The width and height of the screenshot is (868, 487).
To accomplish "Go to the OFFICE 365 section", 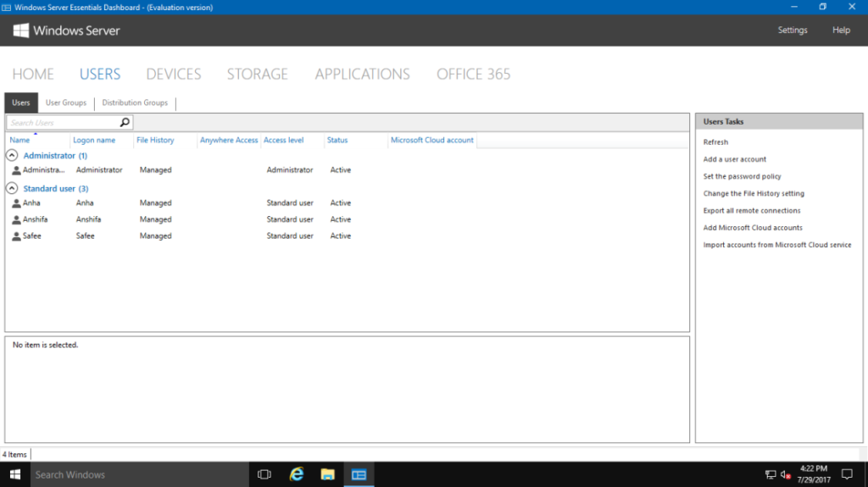I will point(473,75).
